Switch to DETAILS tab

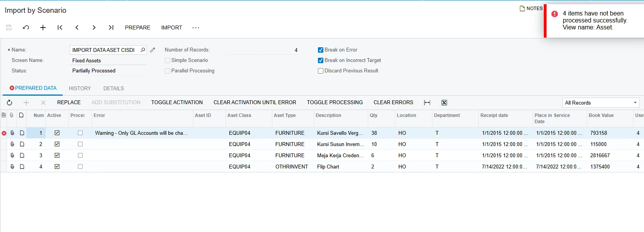(x=114, y=88)
